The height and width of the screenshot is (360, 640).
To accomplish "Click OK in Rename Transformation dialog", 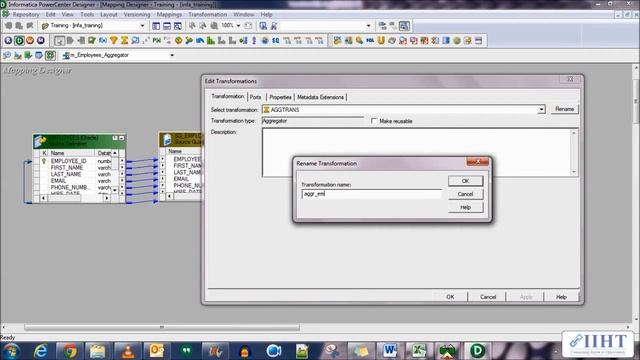I will (x=465, y=181).
